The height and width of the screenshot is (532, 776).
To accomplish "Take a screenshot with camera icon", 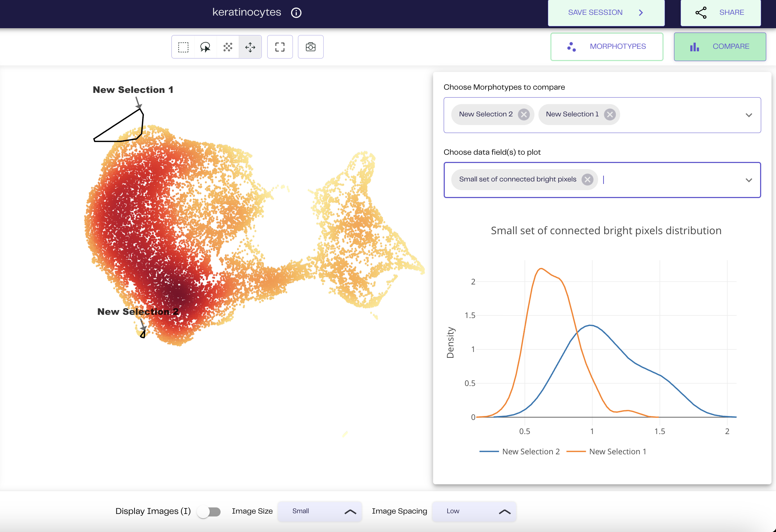I will [311, 47].
